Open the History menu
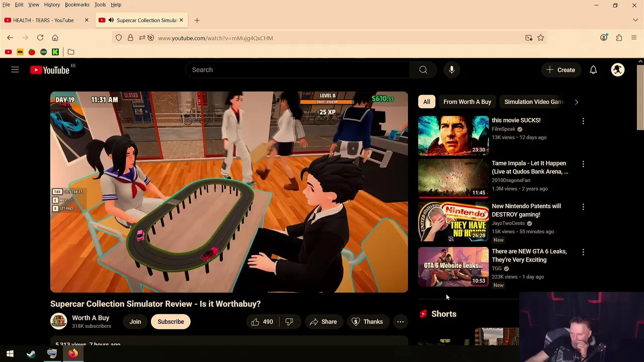The height and width of the screenshot is (362, 644). tap(52, 5)
